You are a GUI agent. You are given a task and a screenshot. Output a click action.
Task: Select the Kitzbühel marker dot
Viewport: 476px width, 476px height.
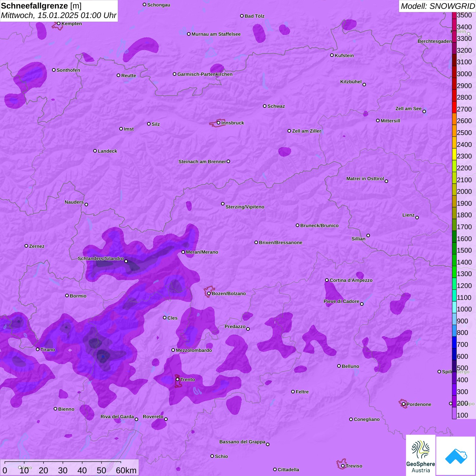pyautogui.click(x=364, y=85)
